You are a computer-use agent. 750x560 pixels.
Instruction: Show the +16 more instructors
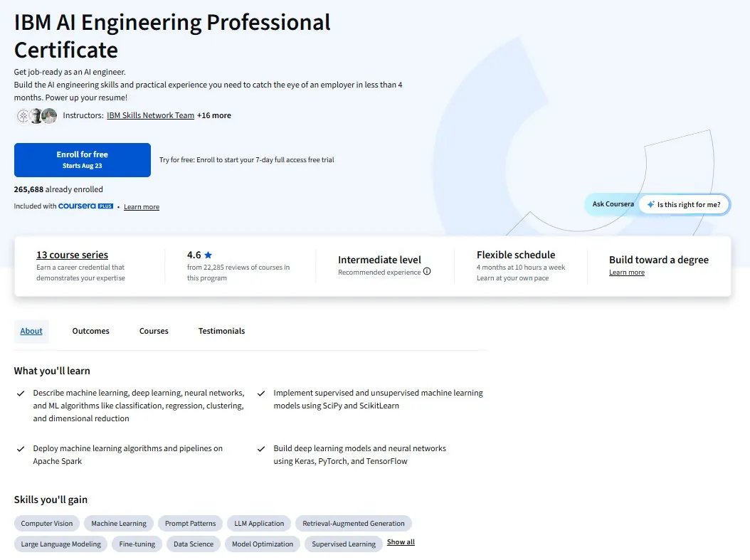(213, 115)
